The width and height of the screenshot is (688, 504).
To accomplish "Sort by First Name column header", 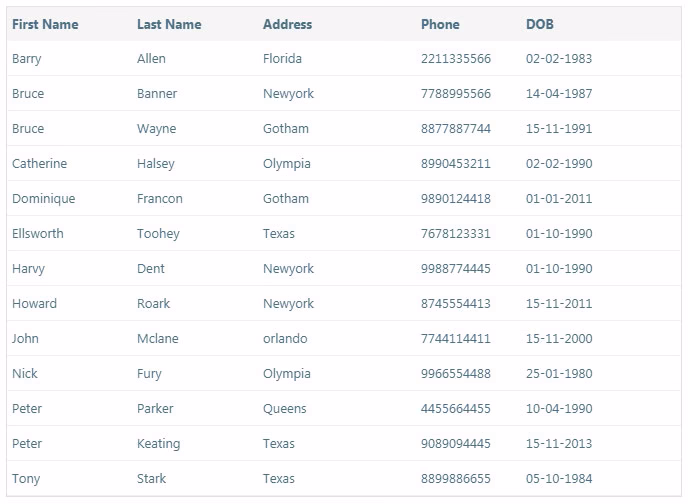I will click(45, 24).
